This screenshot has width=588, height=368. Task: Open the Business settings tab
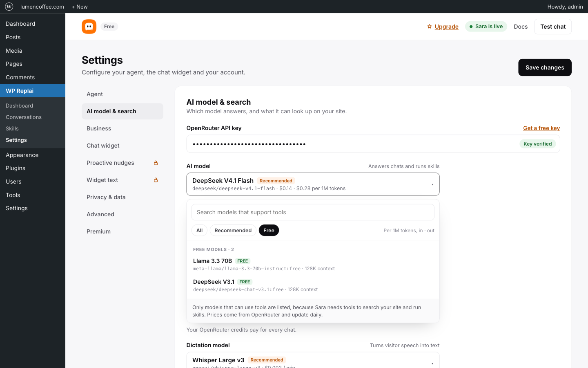pyautogui.click(x=122, y=128)
